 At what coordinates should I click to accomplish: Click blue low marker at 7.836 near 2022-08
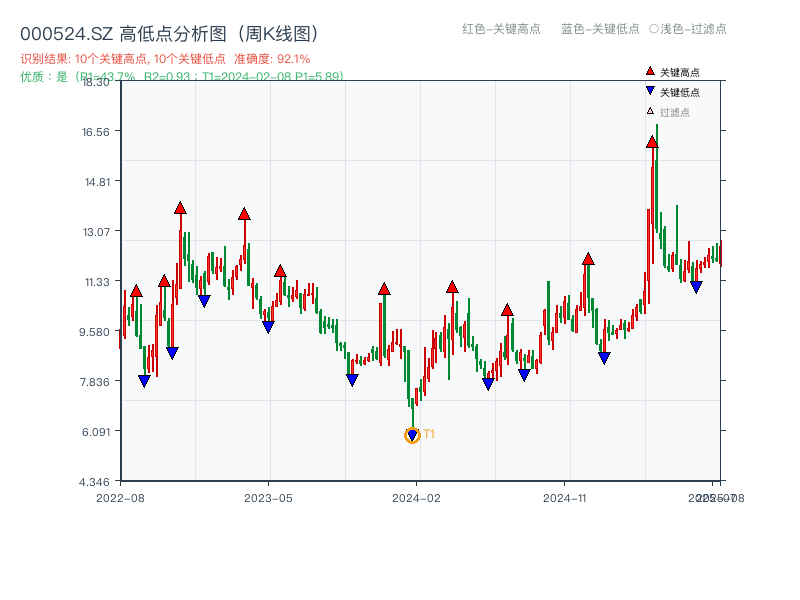tap(144, 381)
